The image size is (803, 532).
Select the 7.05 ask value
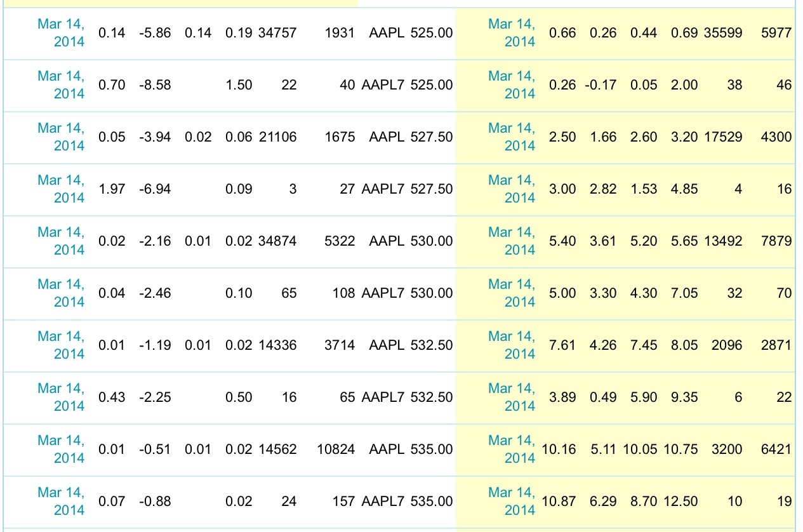(685, 293)
